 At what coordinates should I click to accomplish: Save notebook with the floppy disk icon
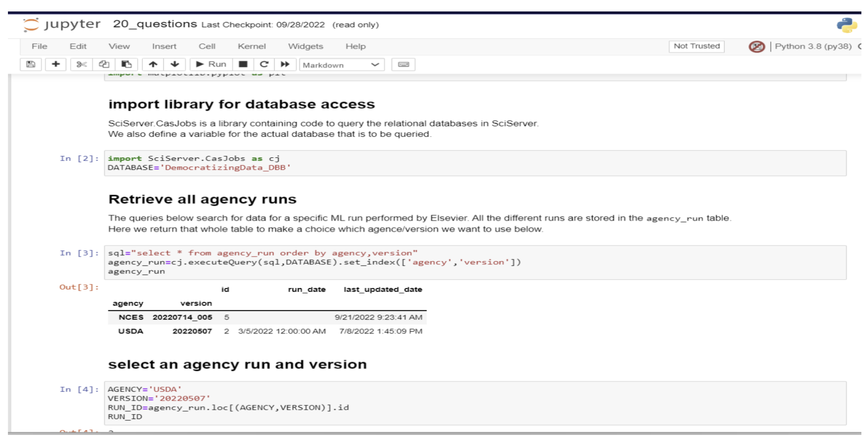(31, 64)
